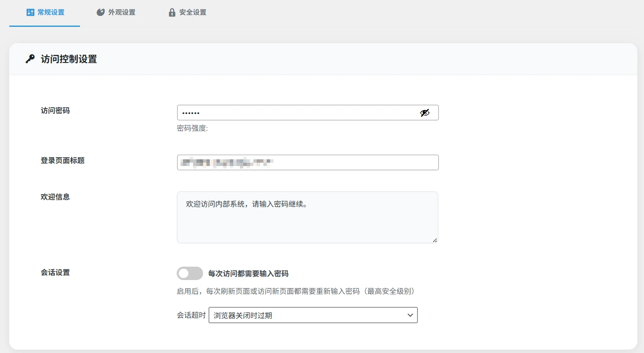
Task: Show the access password using visibility toggle
Action: [425, 112]
